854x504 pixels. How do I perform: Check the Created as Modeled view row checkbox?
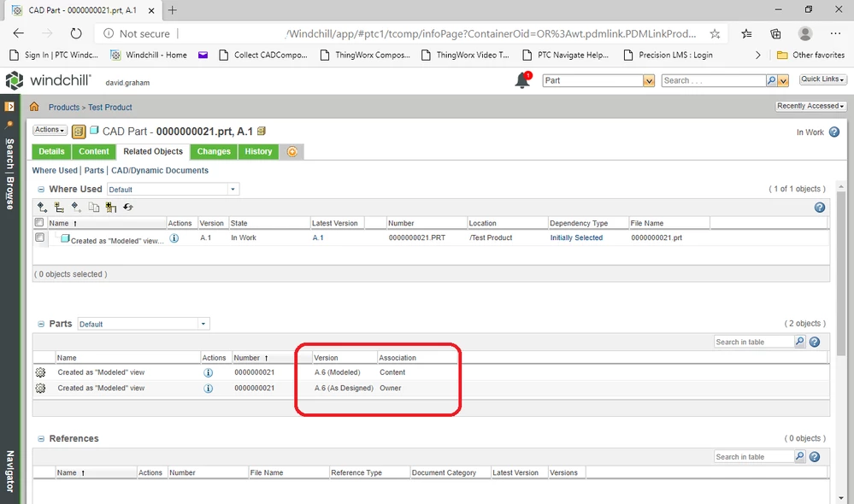click(40, 237)
